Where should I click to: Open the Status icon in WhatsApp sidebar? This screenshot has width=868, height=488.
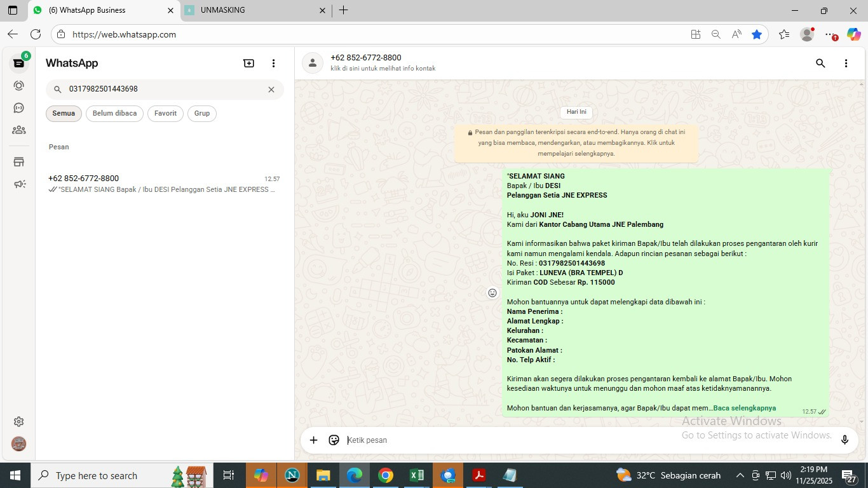(x=19, y=86)
